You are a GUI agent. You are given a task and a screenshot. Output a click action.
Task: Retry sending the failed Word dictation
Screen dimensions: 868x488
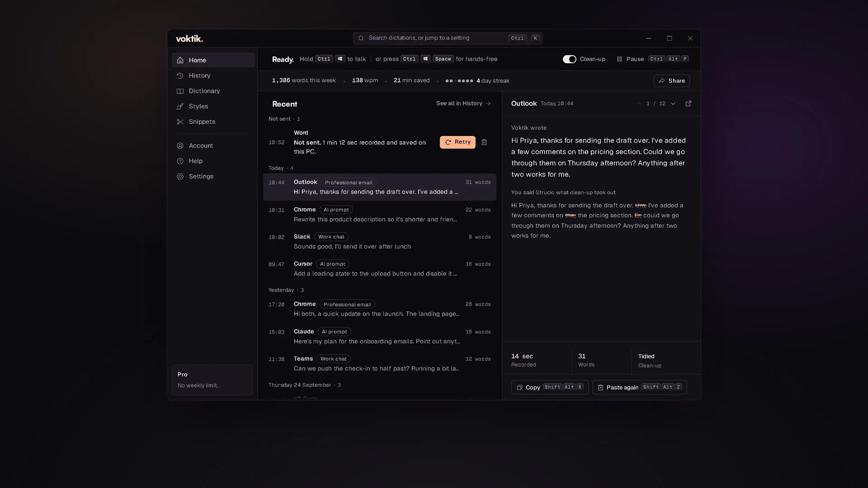coord(458,142)
